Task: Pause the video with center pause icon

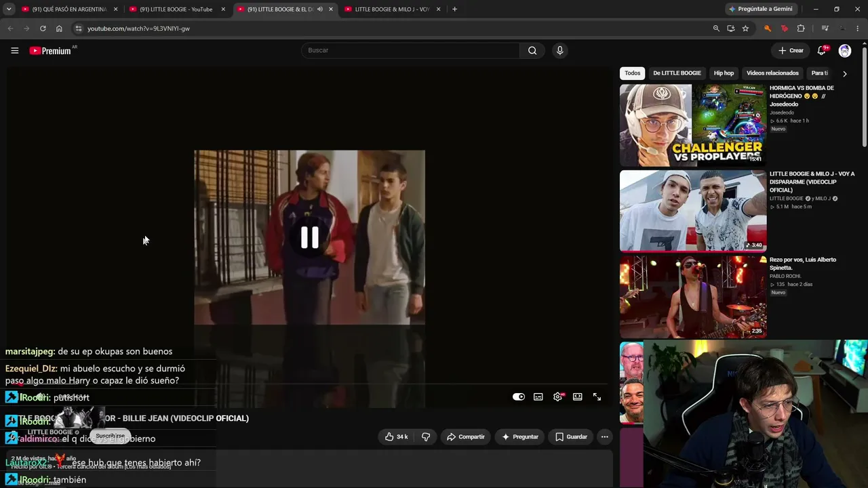Action: click(x=310, y=237)
